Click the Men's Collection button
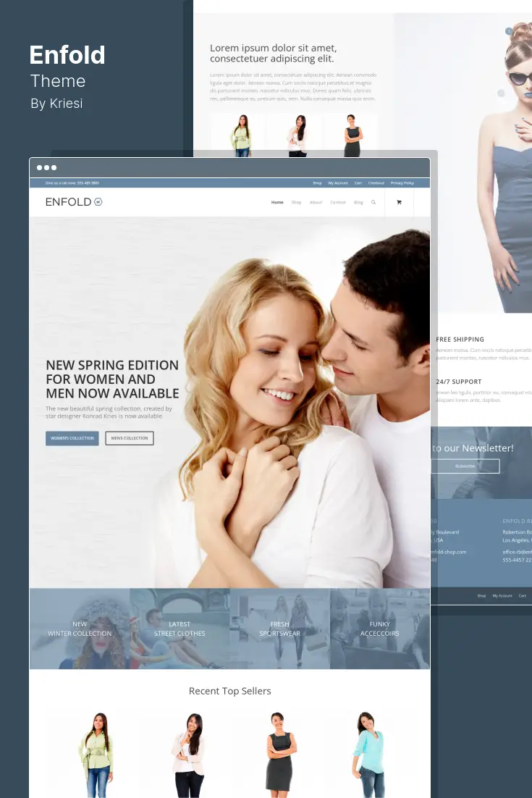The image size is (532, 798). coord(129,438)
